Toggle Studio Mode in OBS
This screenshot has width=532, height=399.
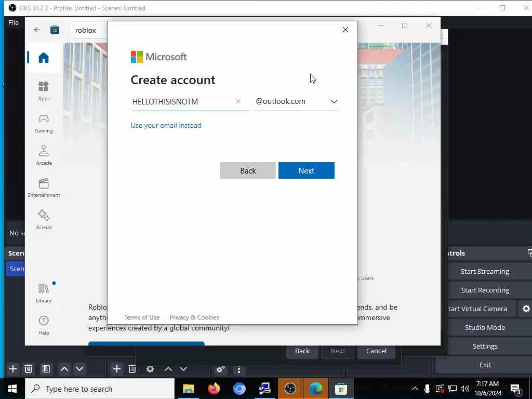click(x=485, y=327)
